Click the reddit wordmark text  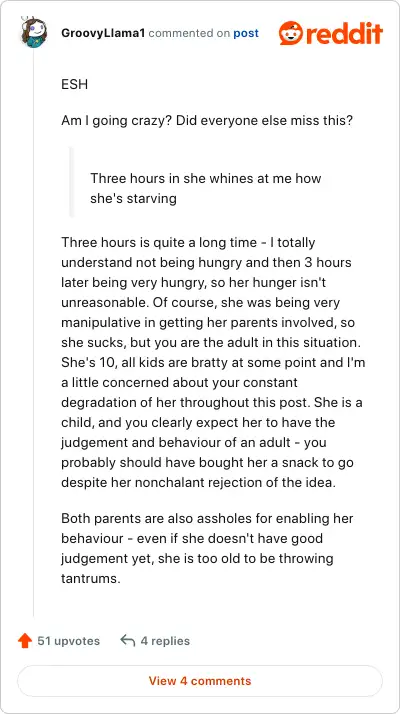[344, 33]
